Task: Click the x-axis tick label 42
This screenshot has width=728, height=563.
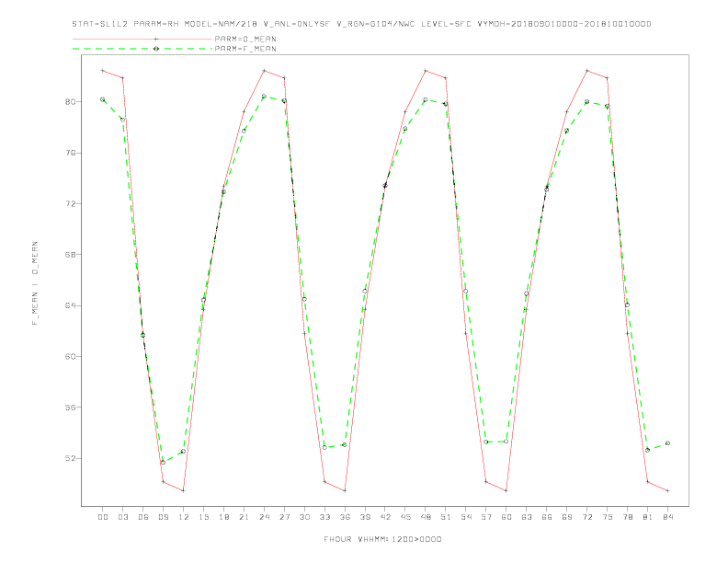Action: [x=385, y=517]
